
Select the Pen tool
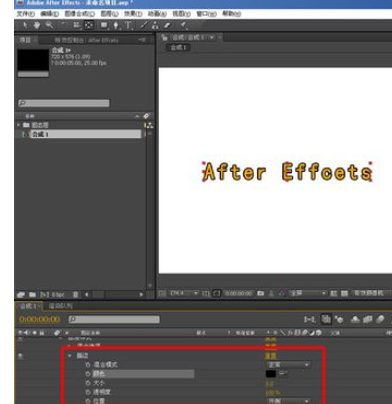[x=116, y=25]
